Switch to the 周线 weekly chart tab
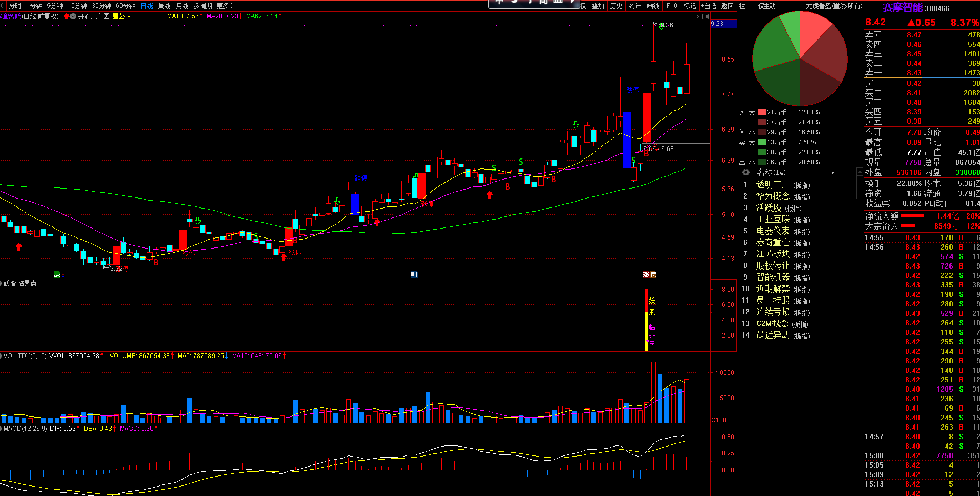 [165, 6]
